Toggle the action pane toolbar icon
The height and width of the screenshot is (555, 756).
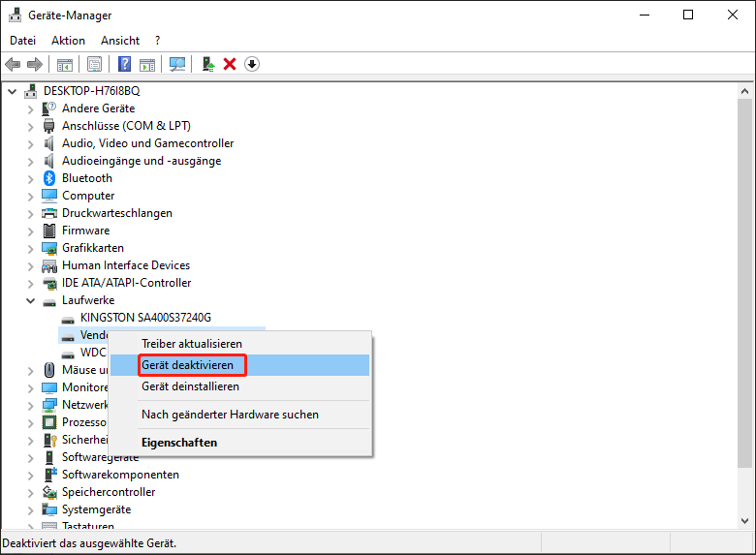(147, 64)
